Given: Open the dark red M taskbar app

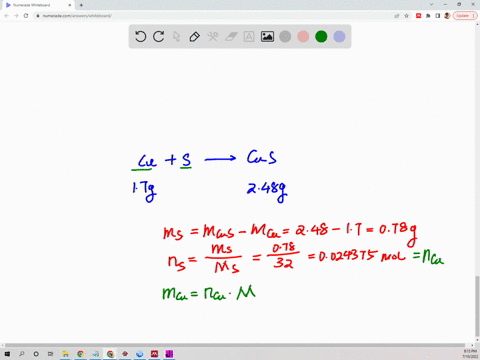Looking at the screenshot, I should (154, 354).
